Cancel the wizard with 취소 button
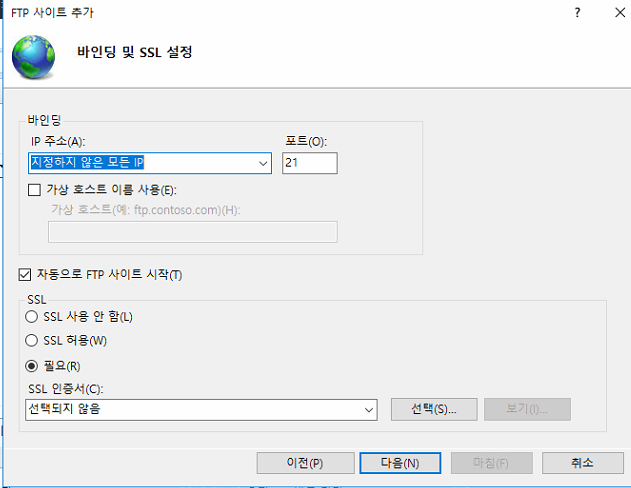 [x=582, y=463]
